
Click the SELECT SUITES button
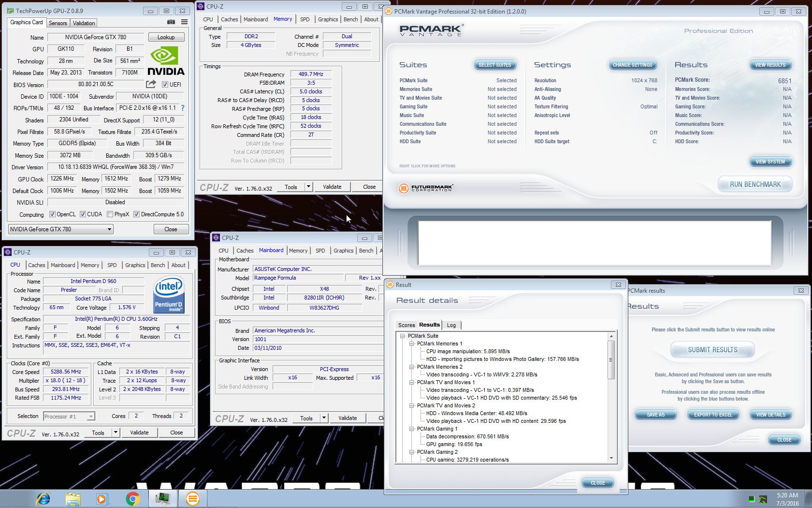tap(495, 65)
